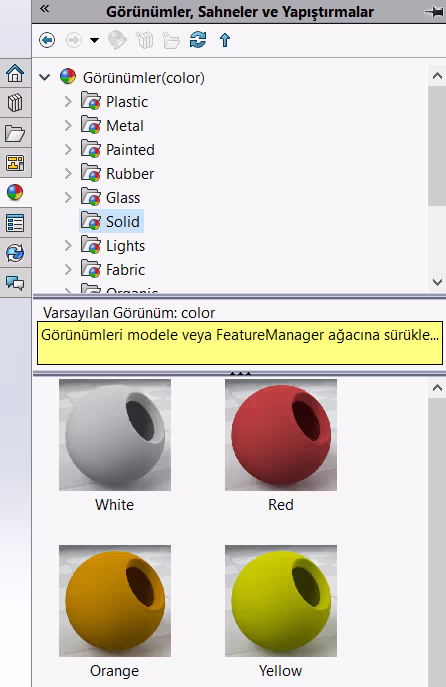The width and height of the screenshot is (446, 687).
Task: Click the Varsayılan Görünüm: color text
Action: click(x=129, y=313)
